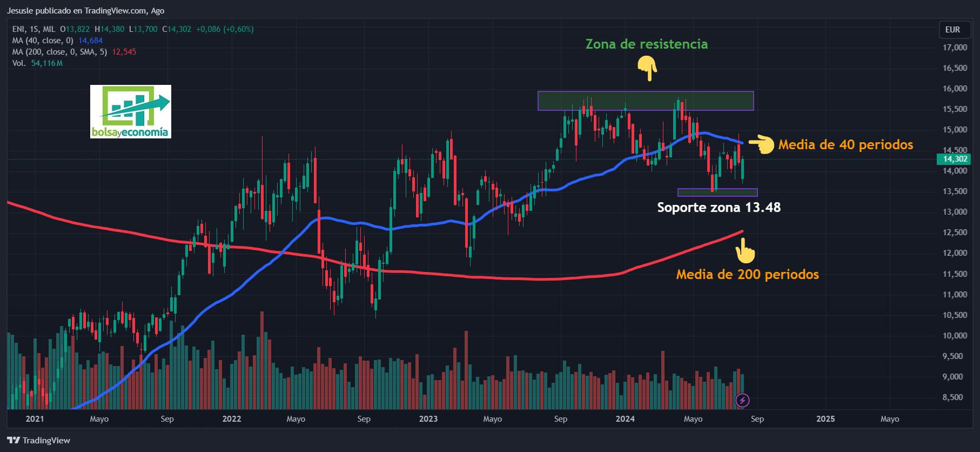Click the 'Zona de resistencia' text label
This screenshot has width=980, height=452.
click(x=647, y=44)
